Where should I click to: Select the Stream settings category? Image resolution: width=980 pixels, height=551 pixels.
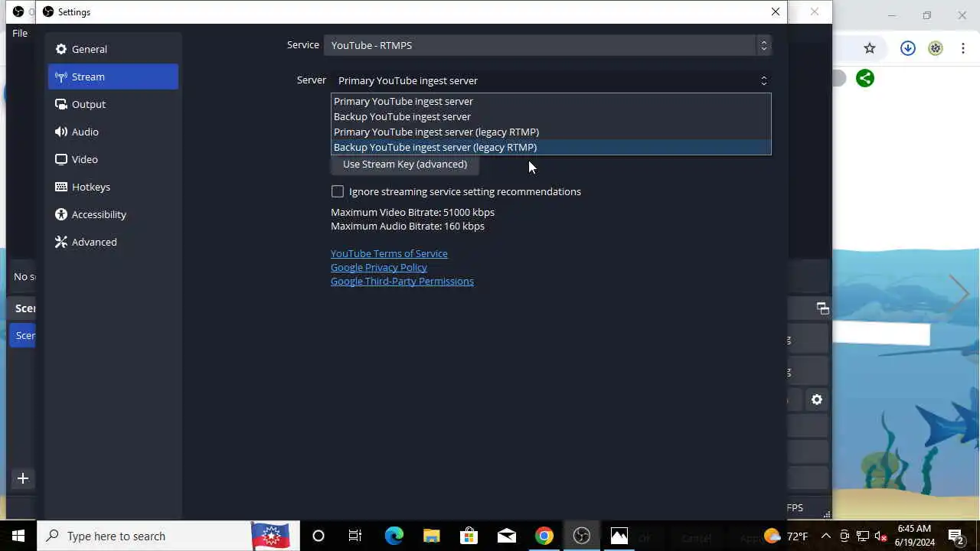[113, 77]
